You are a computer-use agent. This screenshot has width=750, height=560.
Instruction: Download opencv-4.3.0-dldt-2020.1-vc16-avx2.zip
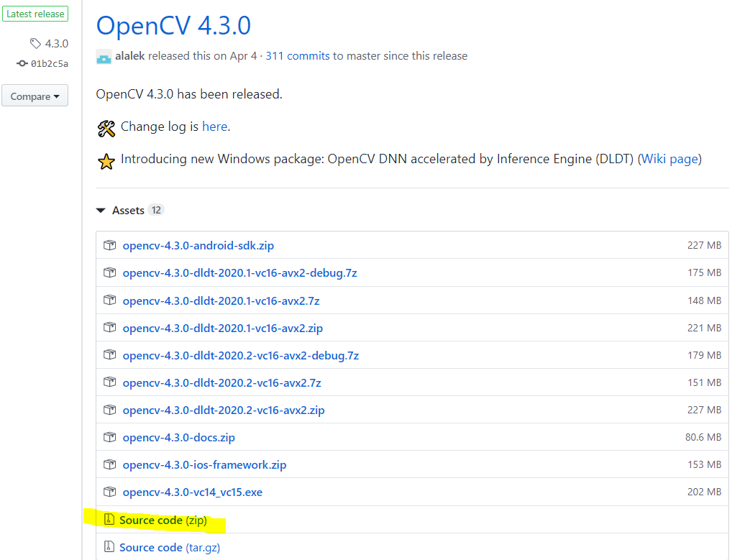coord(222,328)
